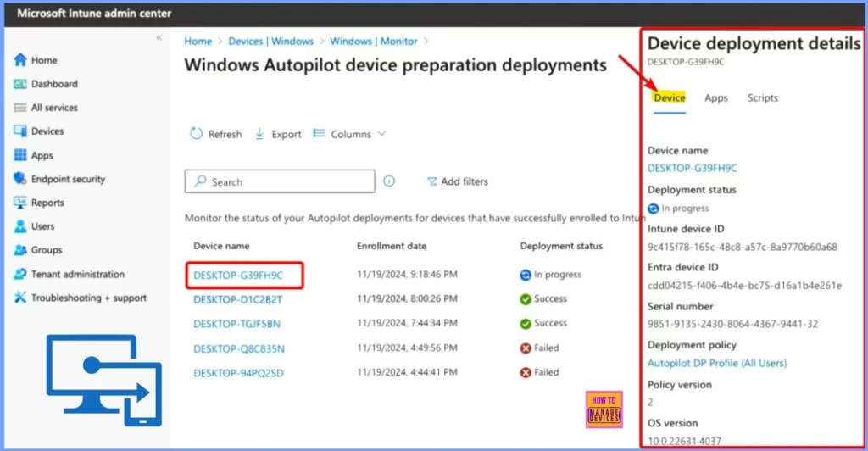Open device DESKTOP-TGJF5BN
Viewport: 868px width, 451px height.
(x=237, y=324)
